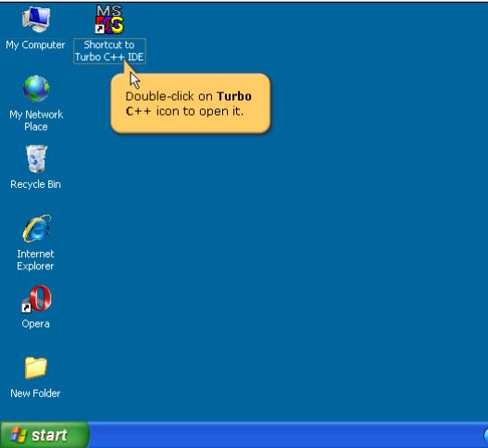Open the Windows start menu
488x448 pixels.
44,435
